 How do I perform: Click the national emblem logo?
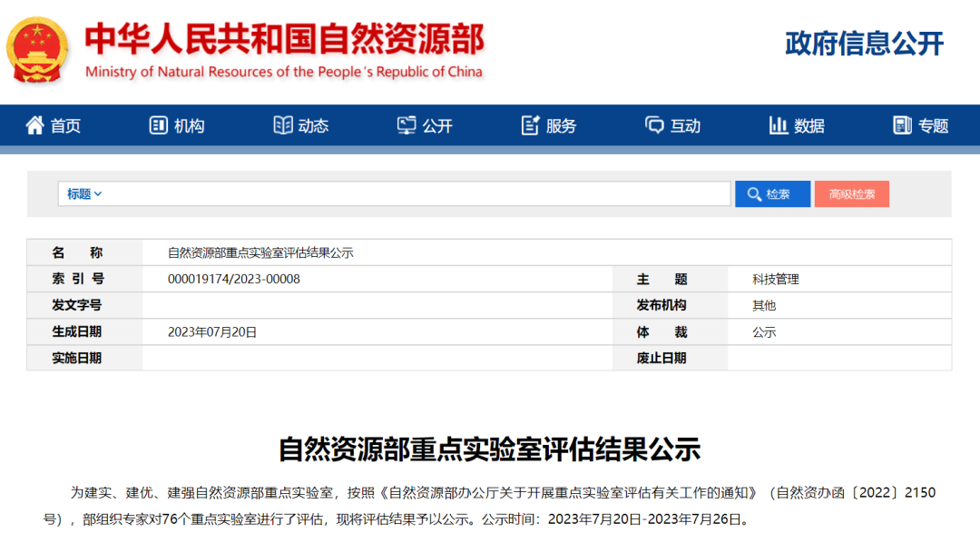(x=37, y=48)
